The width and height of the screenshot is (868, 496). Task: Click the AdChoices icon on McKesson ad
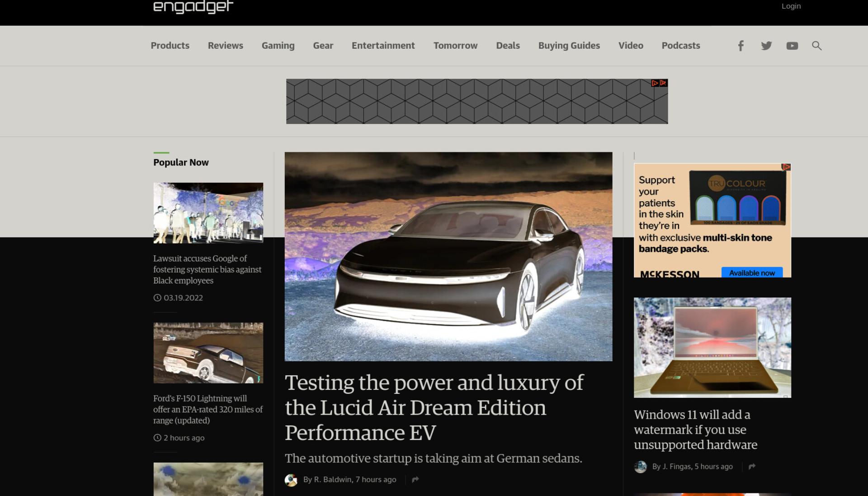[786, 167]
